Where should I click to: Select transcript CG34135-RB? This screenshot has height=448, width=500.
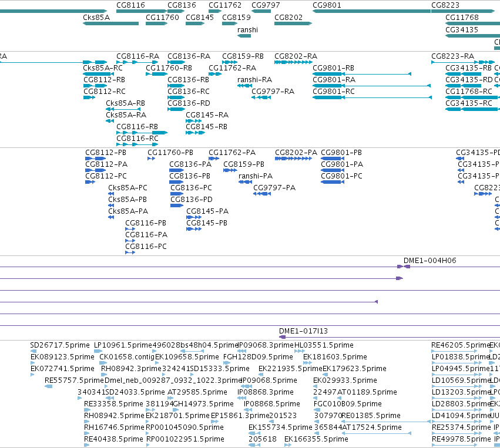coord(468,68)
